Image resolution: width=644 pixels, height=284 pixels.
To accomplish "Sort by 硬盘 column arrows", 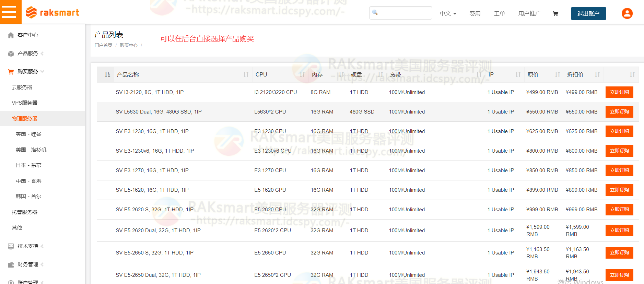I will 380,74.
